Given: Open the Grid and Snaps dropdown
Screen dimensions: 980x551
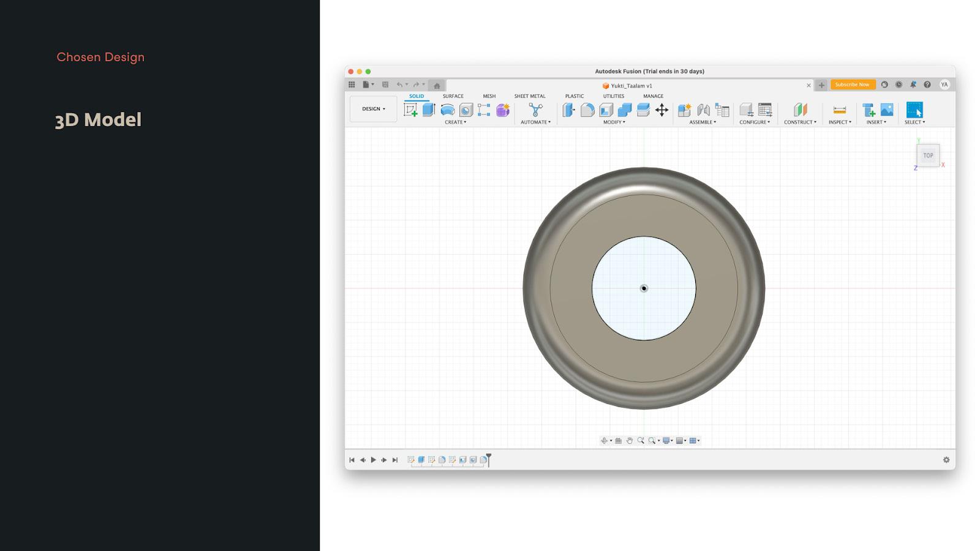Looking at the screenshot, I should pos(681,441).
